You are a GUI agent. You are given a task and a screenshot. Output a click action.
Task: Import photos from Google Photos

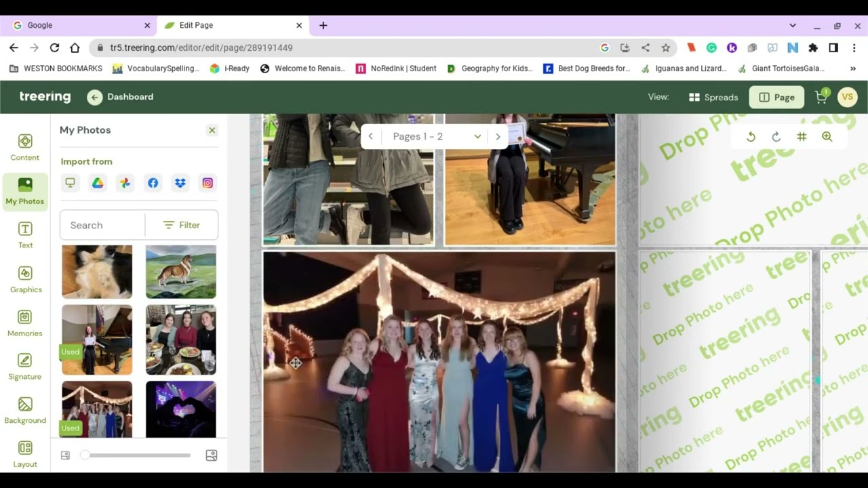tap(125, 183)
